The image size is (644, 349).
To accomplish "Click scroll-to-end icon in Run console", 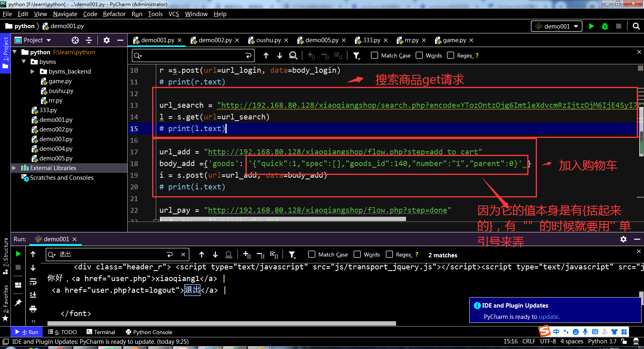I will pos(33,295).
